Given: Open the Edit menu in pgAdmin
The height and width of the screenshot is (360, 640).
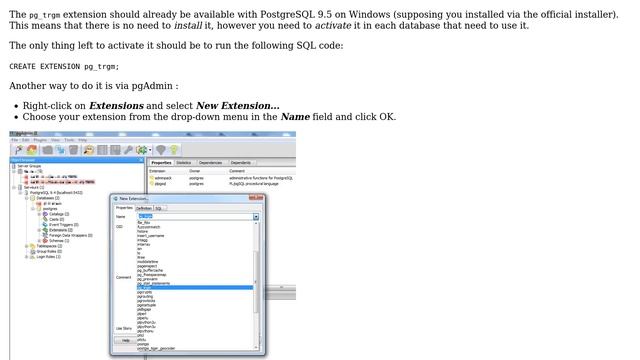Looking at the screenshot, I should (x=26, y=140).
